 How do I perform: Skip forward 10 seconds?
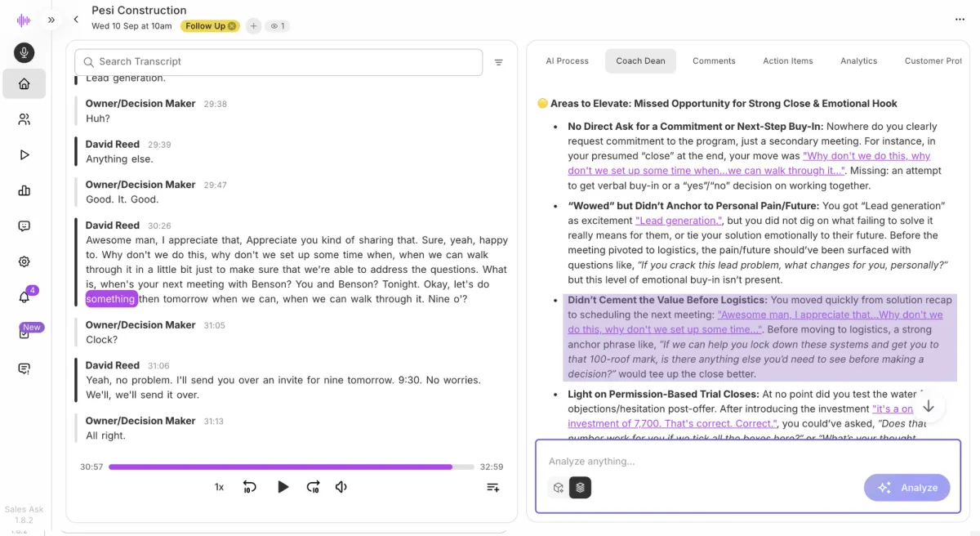tap(314, 487)
